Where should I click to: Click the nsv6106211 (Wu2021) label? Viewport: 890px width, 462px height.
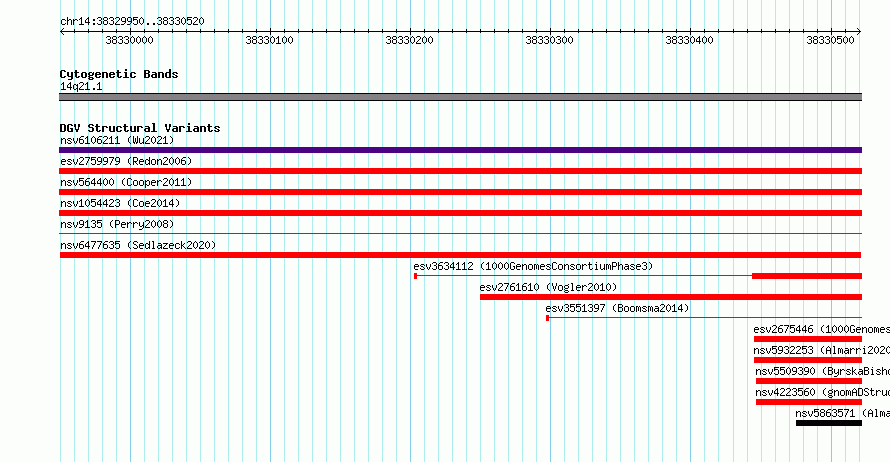[117, 140]
